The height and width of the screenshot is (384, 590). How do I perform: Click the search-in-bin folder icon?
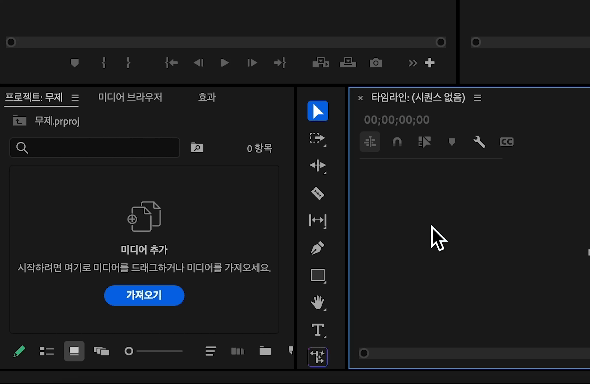197,147
